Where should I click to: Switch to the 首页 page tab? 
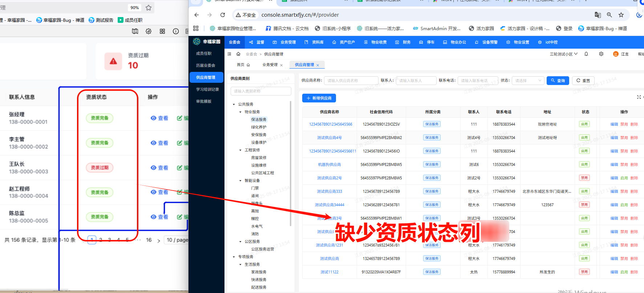click(243, 65)
